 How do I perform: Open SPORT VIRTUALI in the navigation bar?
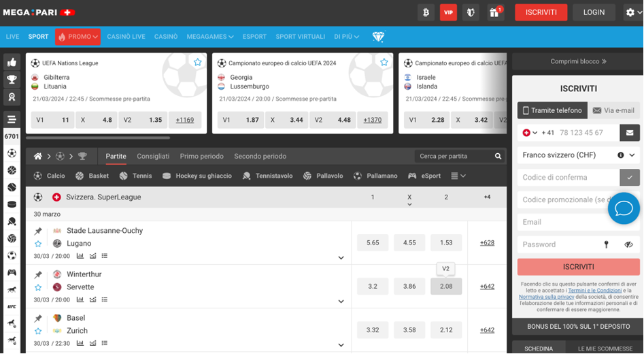tap(300, 37)
